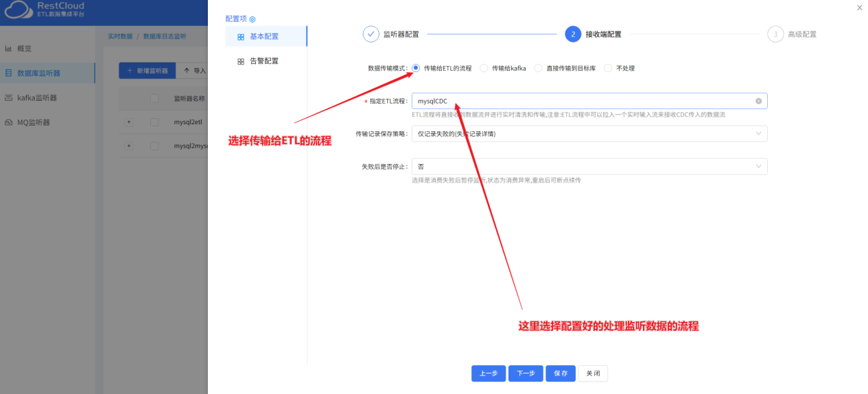This screenshot has width=868, height=394.
Task: Click the 导入 button
Action: tap(194, 71)
